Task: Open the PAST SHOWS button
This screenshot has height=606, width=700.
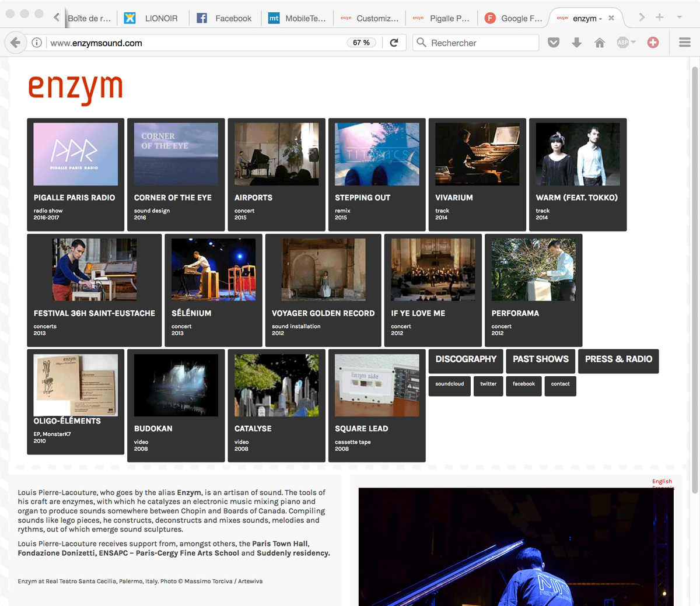Action: point(541,361)
